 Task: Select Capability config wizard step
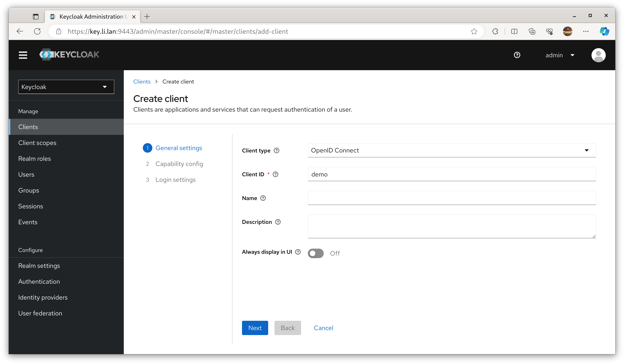(179, 164)
